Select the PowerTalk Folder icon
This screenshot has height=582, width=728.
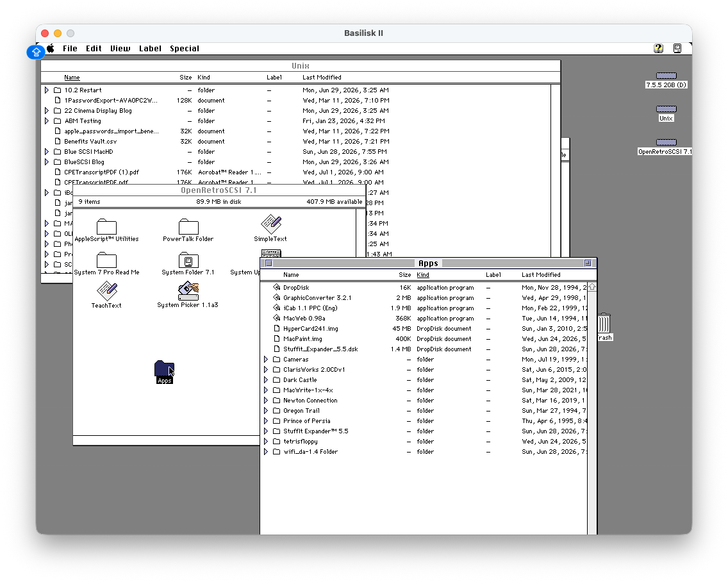[x=188, y=226]
